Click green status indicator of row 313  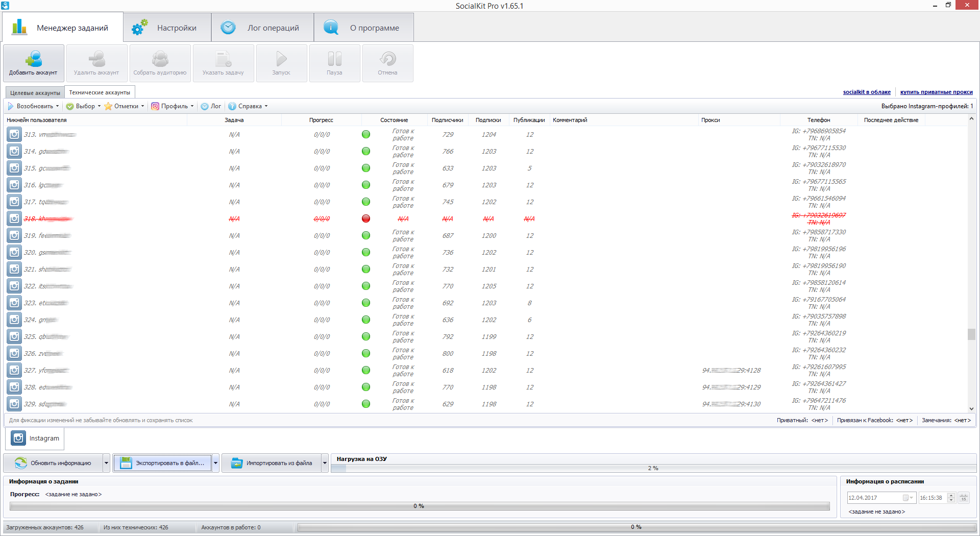click(366, 134)
